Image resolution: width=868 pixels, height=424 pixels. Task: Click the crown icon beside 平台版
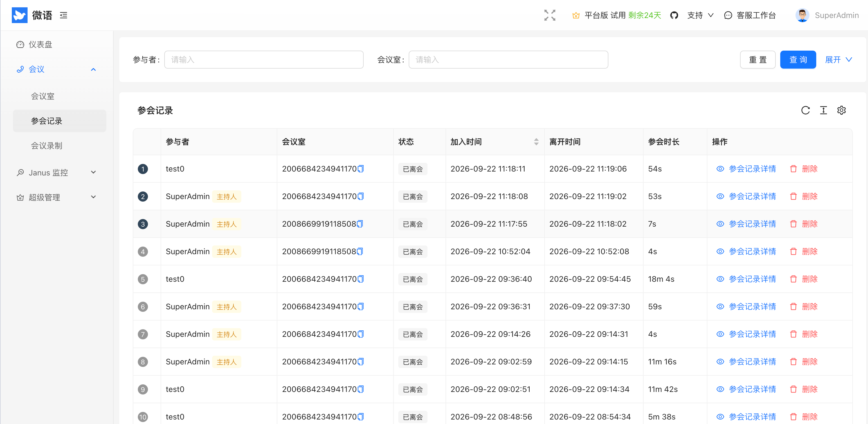coord(576,15)
